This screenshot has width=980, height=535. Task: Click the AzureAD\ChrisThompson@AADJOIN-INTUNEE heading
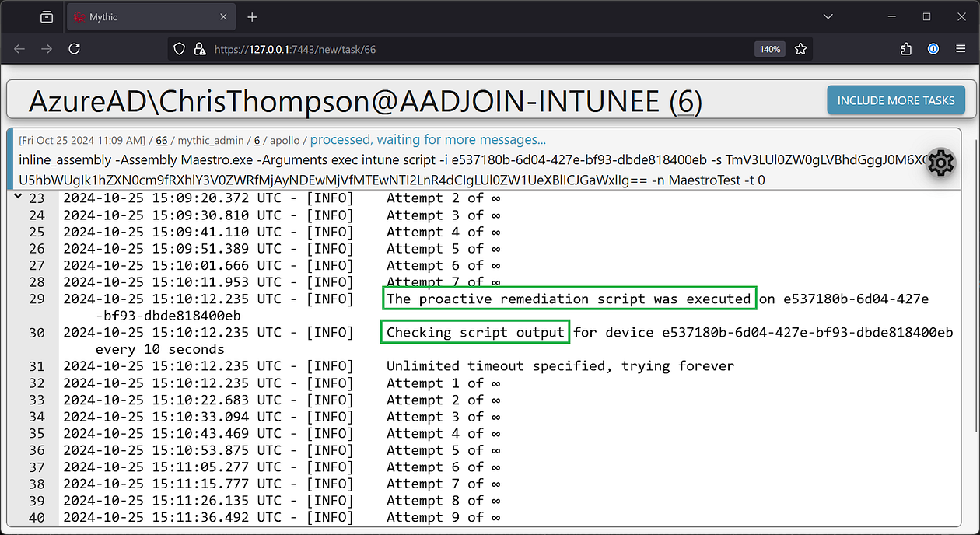click(x=344, y=102)
